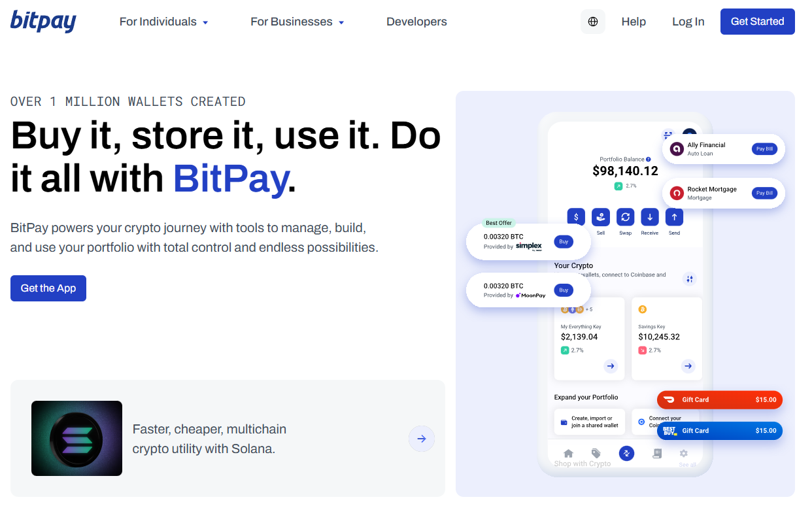This screenshot has width=812, height=508.
Task: Tap the Home icon in phone nav
Action: pyautogui.click(x=569, y=453)
